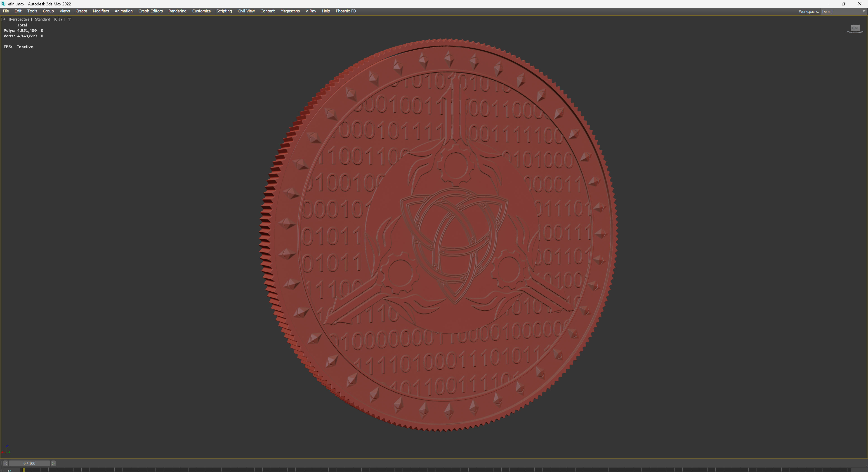Open the Megascans menu
Viewport: 868px width, 472px height.
(290, 11)
